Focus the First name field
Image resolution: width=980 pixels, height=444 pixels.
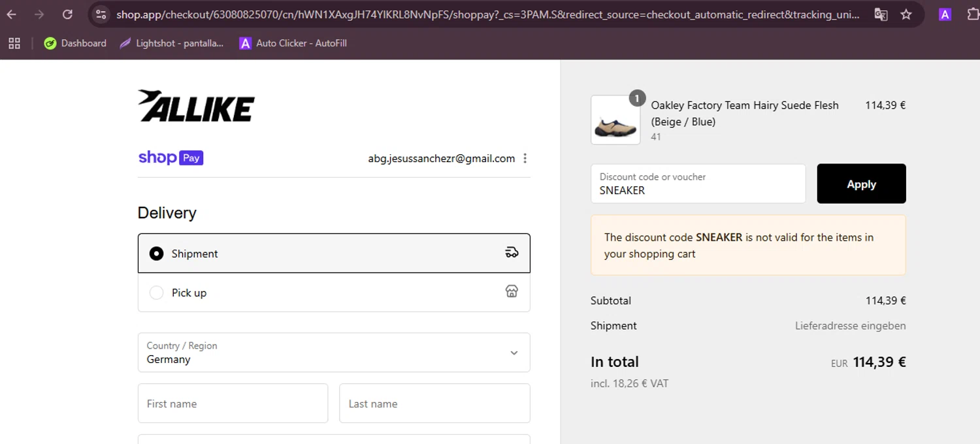[x=233, y=403]
